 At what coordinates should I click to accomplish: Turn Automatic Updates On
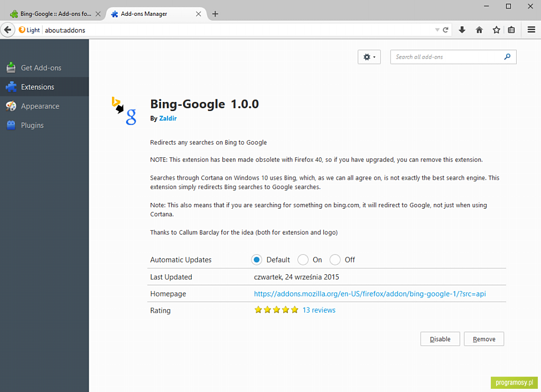[303, 259]
